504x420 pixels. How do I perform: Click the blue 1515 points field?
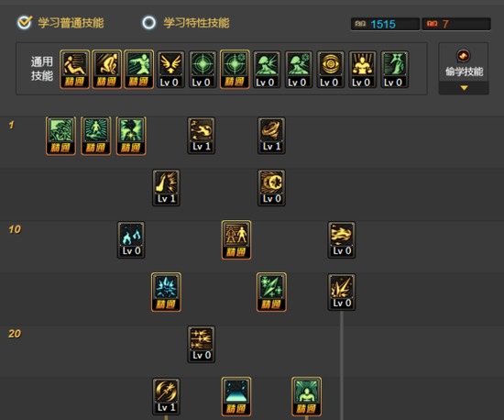[x=385, y=24]
